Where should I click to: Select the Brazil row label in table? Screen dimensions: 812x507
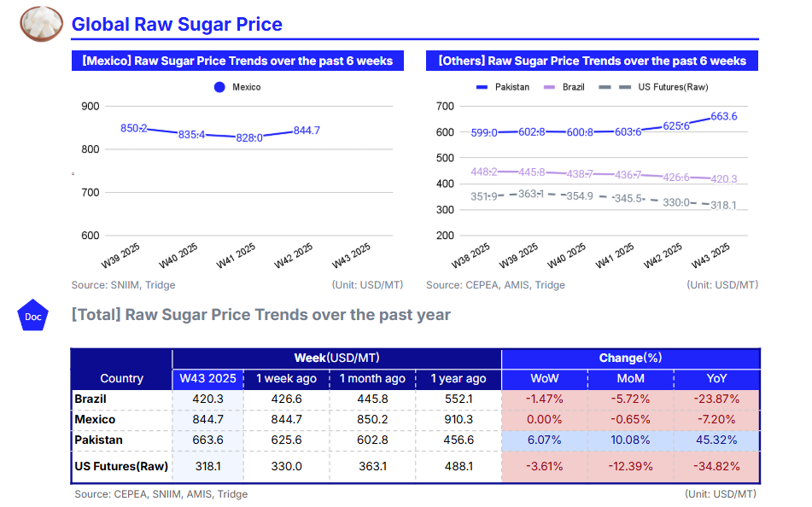[x=91, y=399]
